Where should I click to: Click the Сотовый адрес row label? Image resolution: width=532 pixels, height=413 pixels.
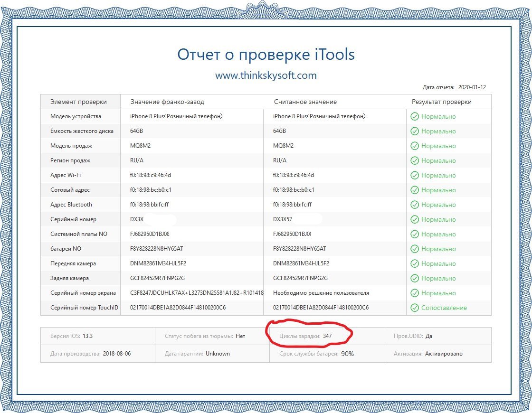point(70,190)
